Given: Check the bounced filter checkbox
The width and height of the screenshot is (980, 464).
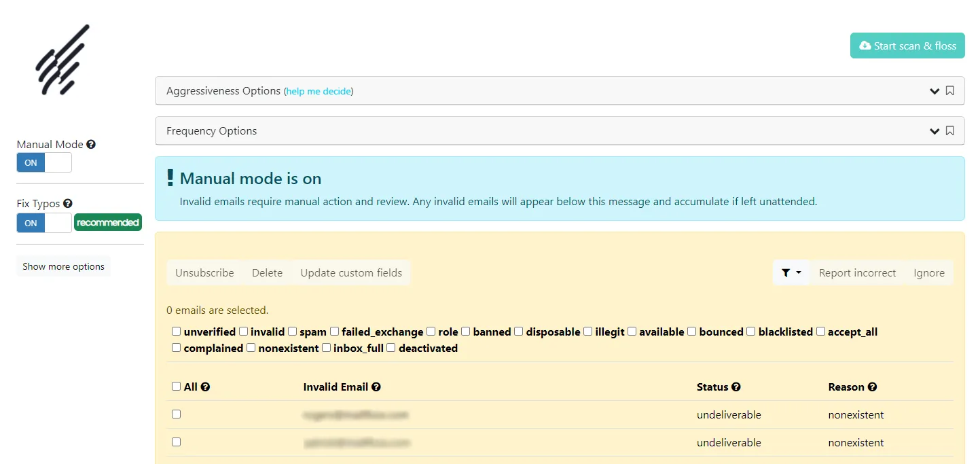Looking at the screenshot, I should coord(692,332).
